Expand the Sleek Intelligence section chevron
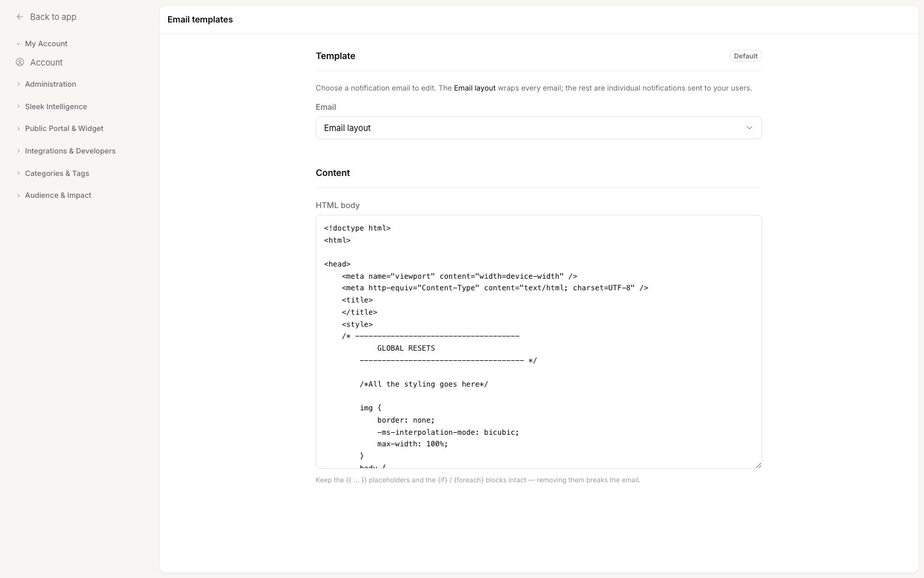924x578 pixels. [19, 107]
